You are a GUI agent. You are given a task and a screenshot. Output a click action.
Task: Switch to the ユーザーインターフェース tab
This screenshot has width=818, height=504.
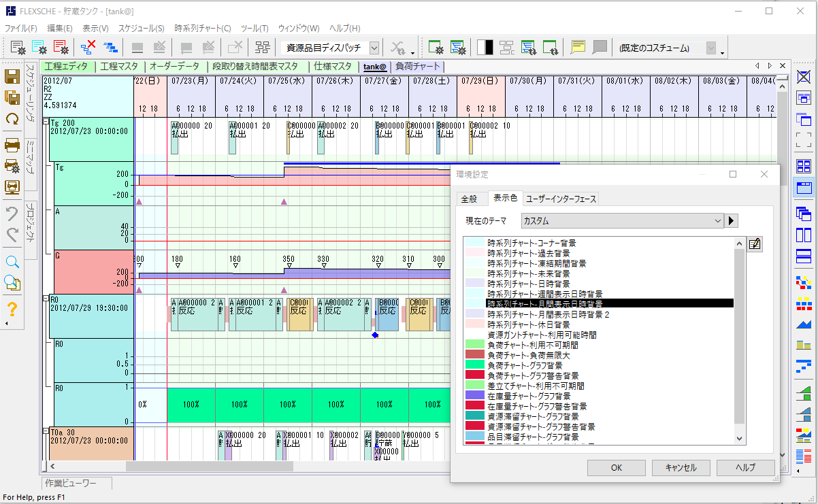coord(560,199)
